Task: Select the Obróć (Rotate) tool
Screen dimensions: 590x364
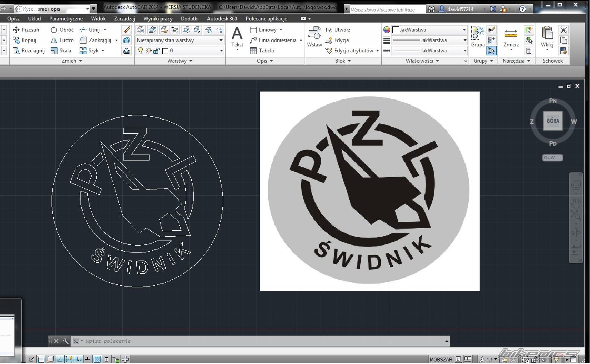Action: 62,30
